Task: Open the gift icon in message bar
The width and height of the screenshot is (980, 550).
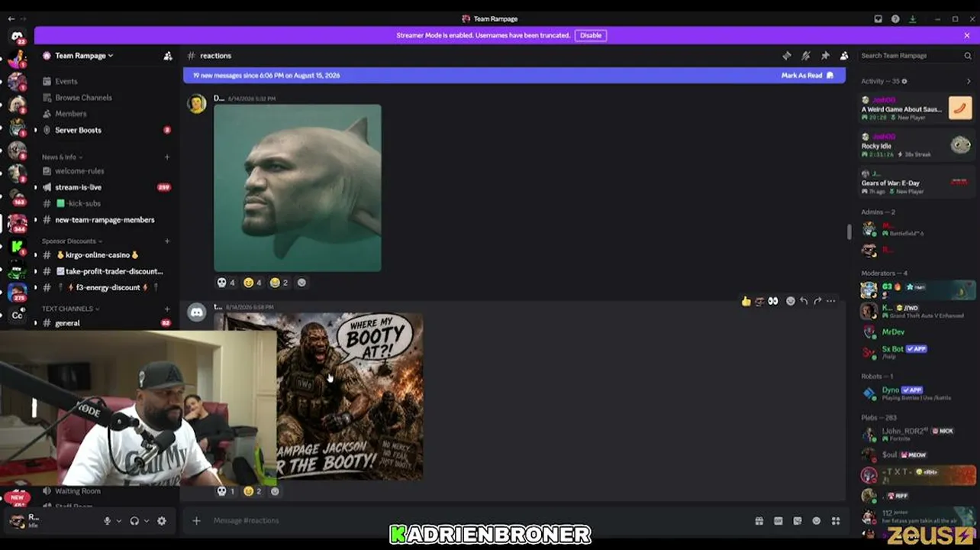Action: point(759,521)
